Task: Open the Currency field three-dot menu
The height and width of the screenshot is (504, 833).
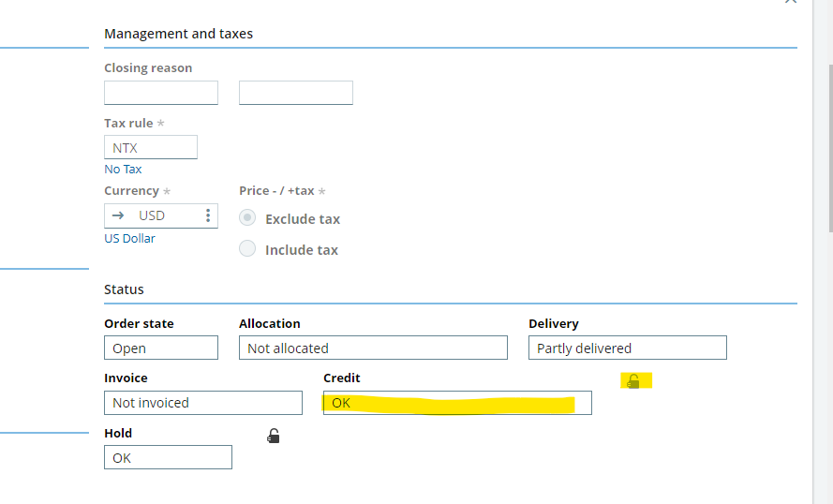Action: coord(208,215)
